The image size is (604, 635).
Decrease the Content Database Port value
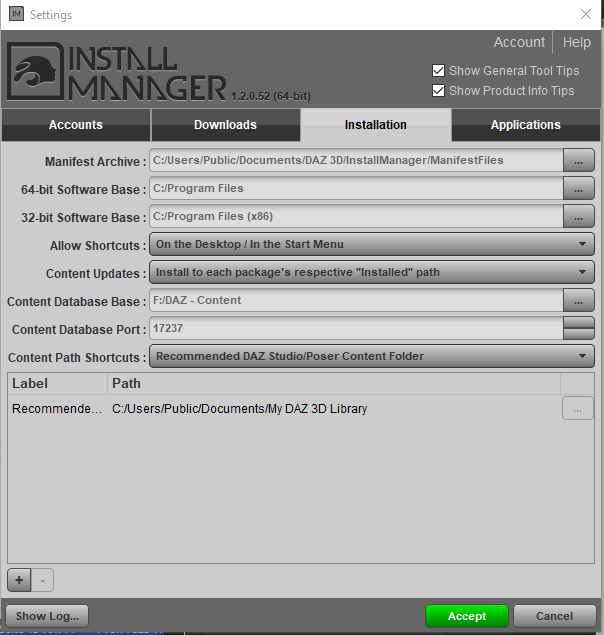click(578, 334)
